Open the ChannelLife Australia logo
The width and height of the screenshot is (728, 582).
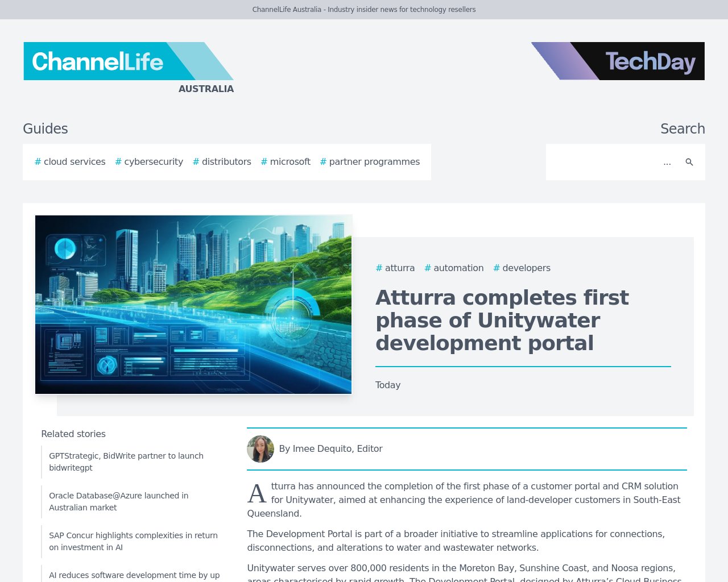[129, 68]
